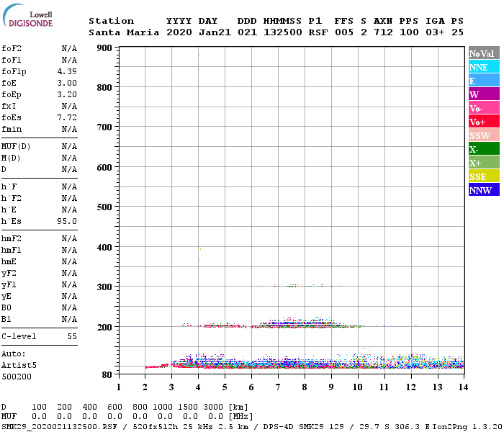The width and height of the screenshot is (504, 432).
Task: Click the Ion2Png 1.3.20 version text
Action: (467, 426)
